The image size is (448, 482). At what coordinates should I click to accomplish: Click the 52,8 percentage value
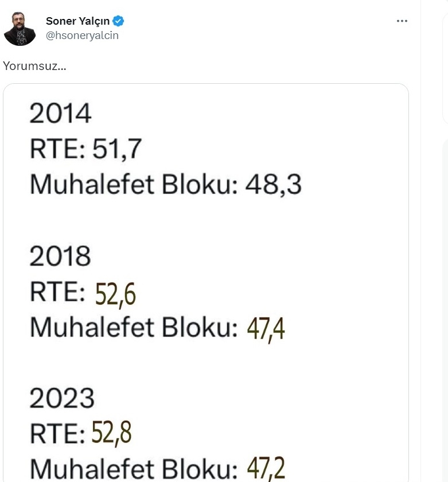[112, 432]
